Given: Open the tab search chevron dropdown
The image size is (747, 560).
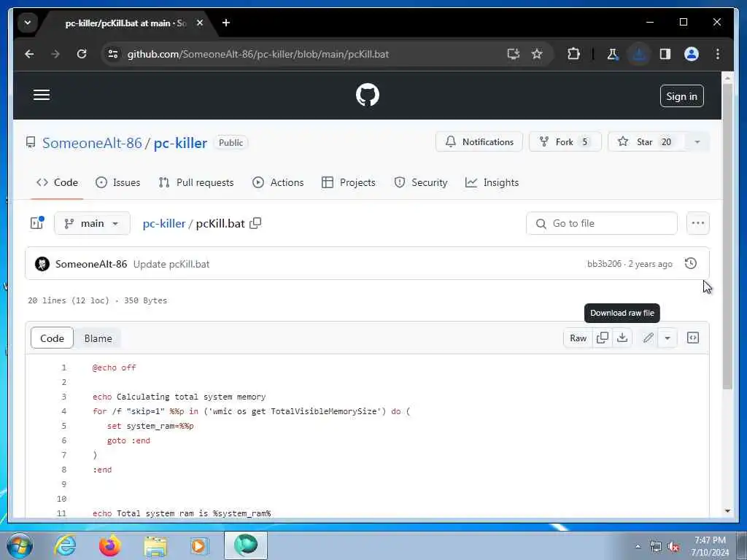Looking at the screenshot, I should 28,23.
